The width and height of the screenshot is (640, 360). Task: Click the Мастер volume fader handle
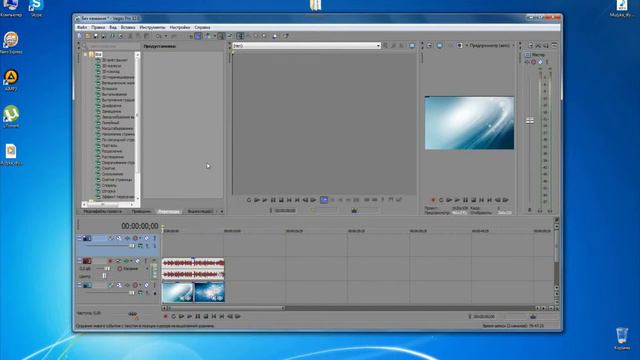click(x=530, y=120)
